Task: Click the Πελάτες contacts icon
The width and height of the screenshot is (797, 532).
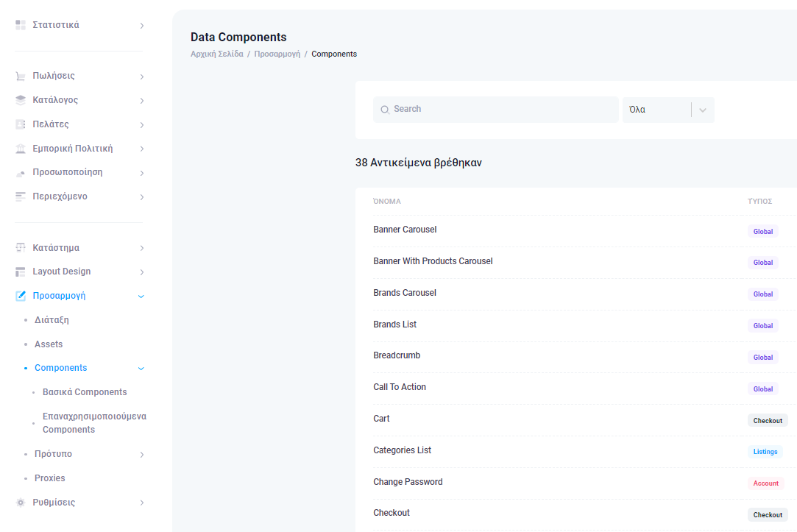Action: 21,124
